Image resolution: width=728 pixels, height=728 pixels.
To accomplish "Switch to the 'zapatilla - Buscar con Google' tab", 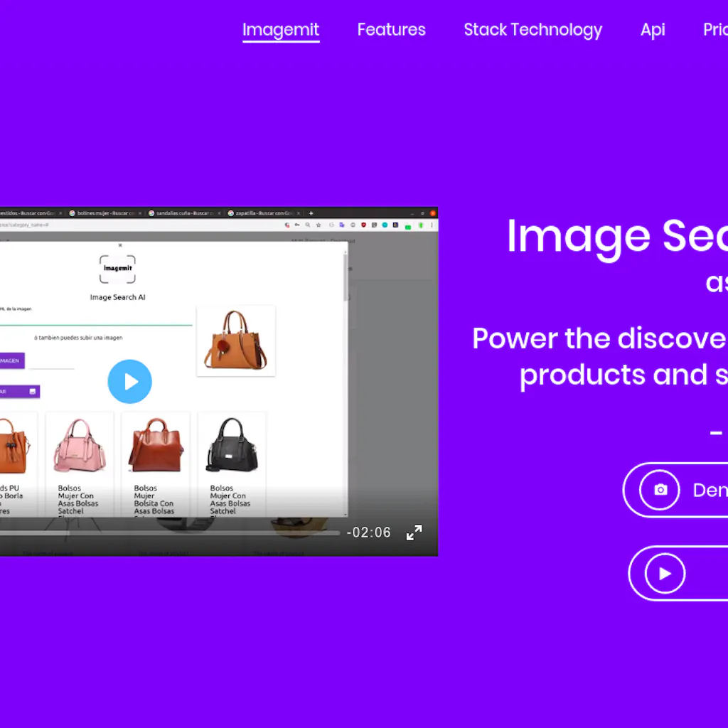I will point(263,212).
